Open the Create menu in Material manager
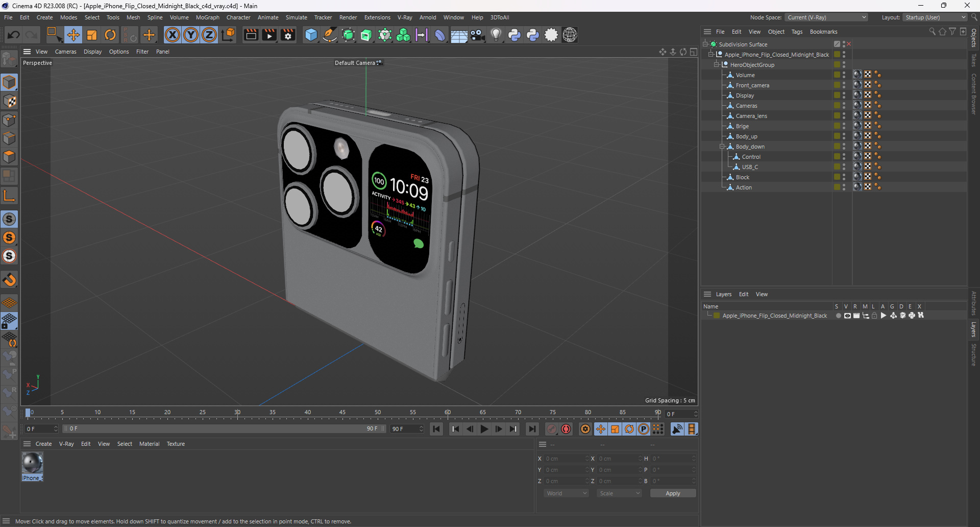The height and width of the screenshot is (527, 980). pyautogui.click(x=43, y=444)
